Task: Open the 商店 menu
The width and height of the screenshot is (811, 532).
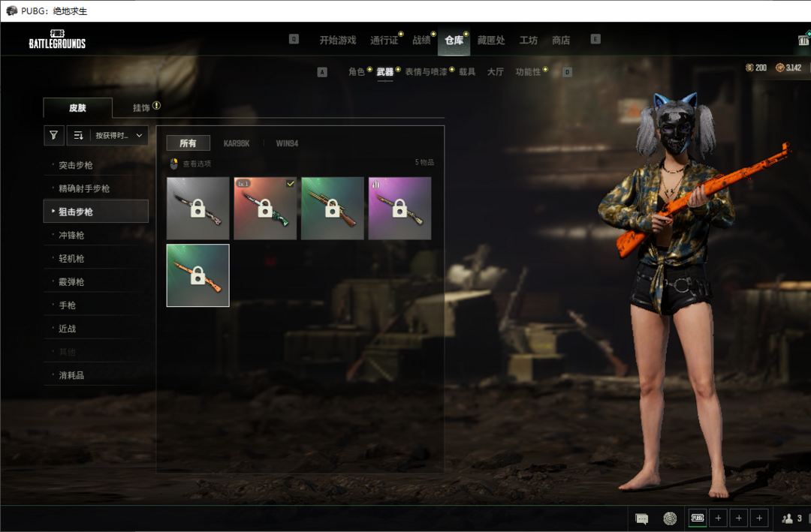Action: [x=561, y=40]
